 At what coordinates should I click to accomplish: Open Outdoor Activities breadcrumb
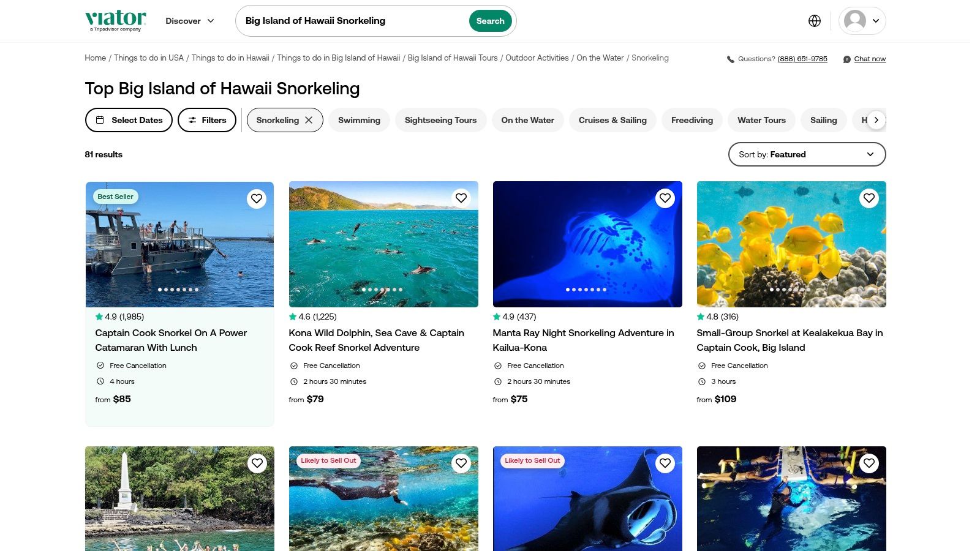[x=537, y=58]
